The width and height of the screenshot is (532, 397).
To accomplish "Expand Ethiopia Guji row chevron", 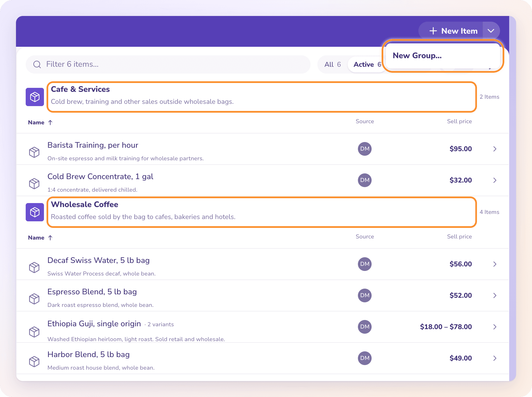I will 495,327.
